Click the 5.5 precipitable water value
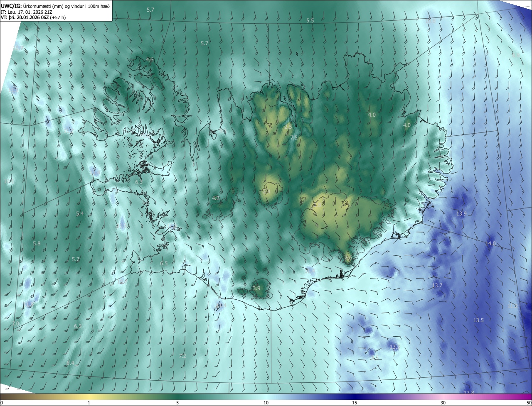The width and height of the screenshot is (532, 406). click(310, 20)
